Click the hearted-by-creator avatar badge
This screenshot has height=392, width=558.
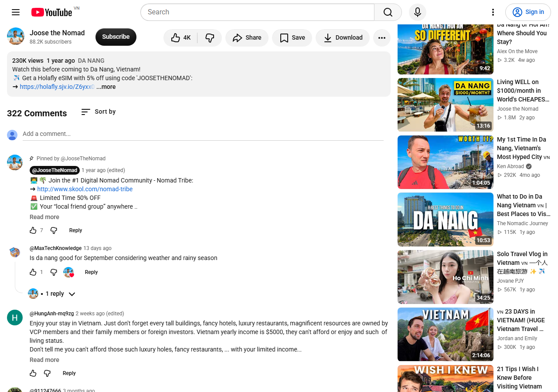tap(69, 272)
